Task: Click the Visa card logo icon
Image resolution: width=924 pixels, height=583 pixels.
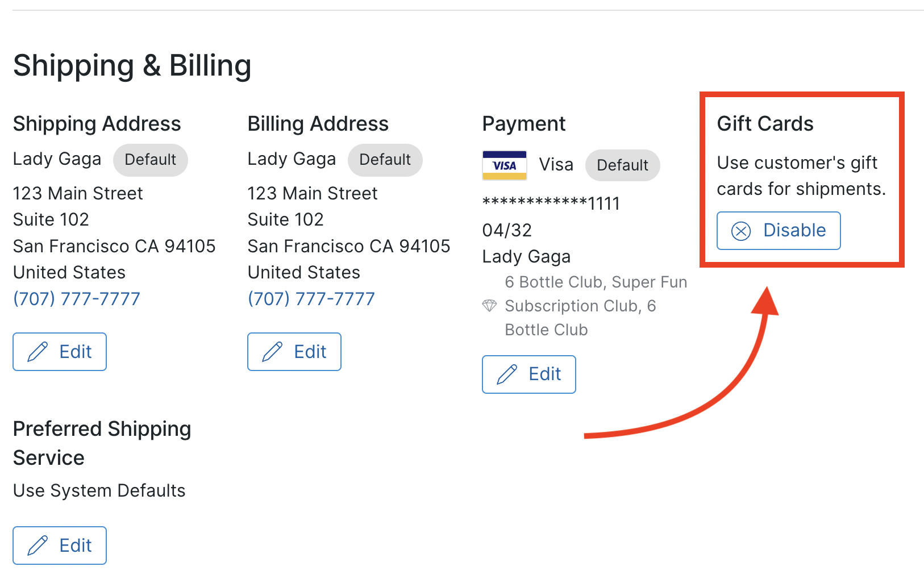Action: pos(504,165)
